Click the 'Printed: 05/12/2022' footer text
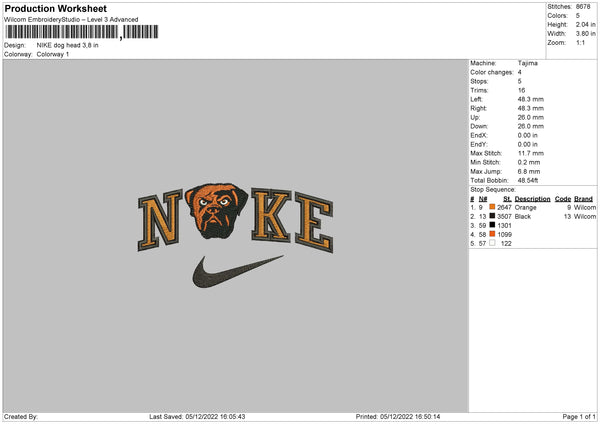This screenshot has height=424, width=600. pyautogui.click(x=398, y=417)
